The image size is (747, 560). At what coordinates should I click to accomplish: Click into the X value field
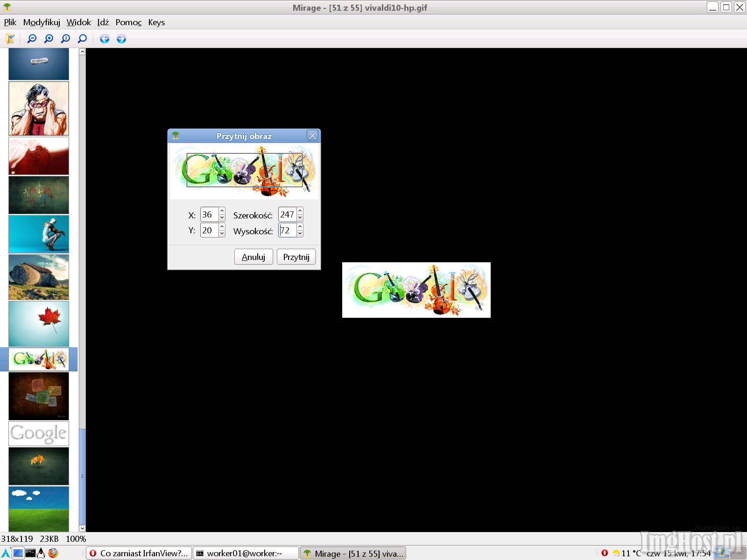tap(210, 215)
